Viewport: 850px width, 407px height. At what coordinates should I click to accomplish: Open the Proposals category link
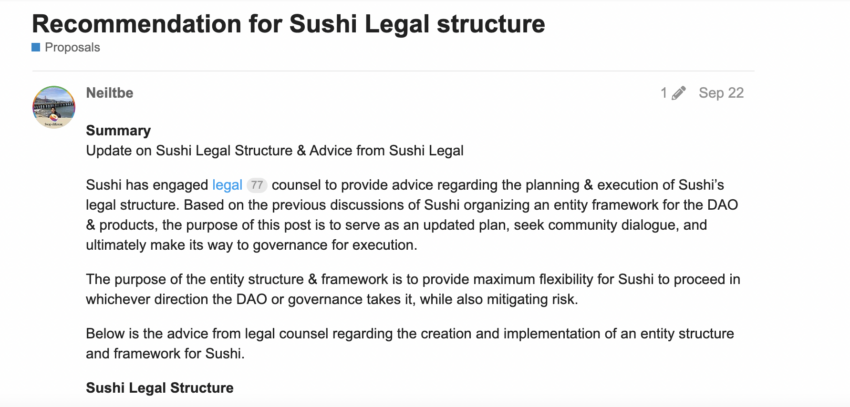72,47
